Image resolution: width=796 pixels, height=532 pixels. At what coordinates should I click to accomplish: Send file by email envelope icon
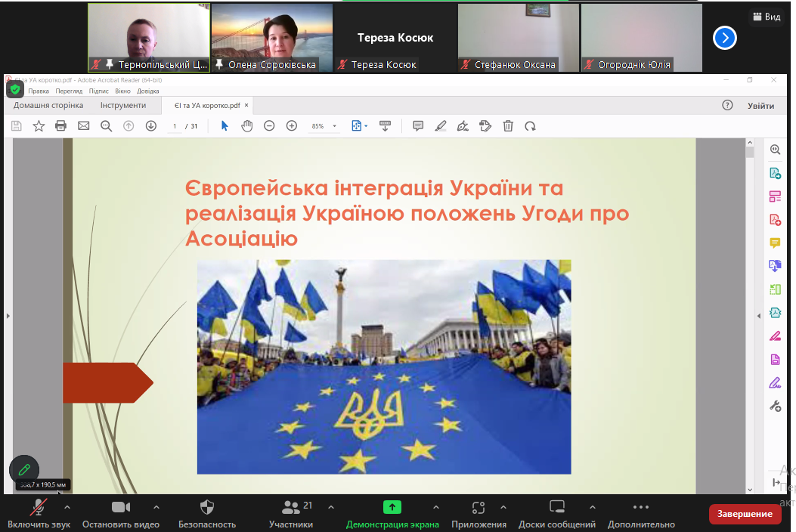(83, 126)
